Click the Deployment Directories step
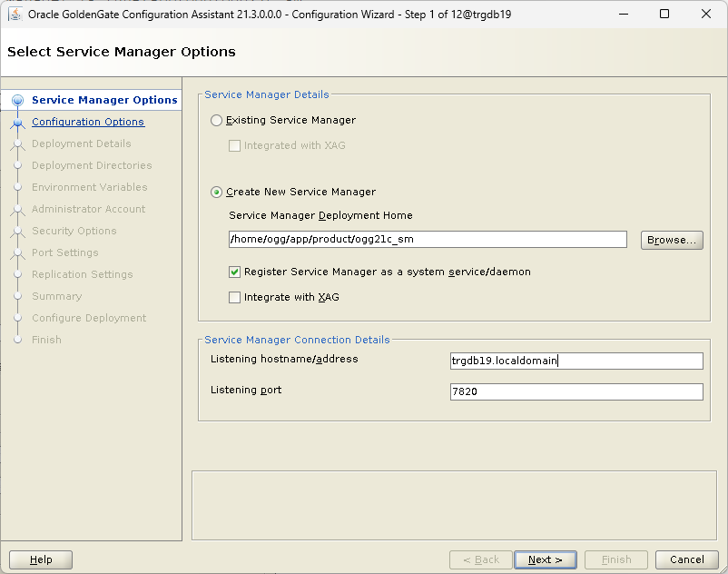 pos(92,165)
